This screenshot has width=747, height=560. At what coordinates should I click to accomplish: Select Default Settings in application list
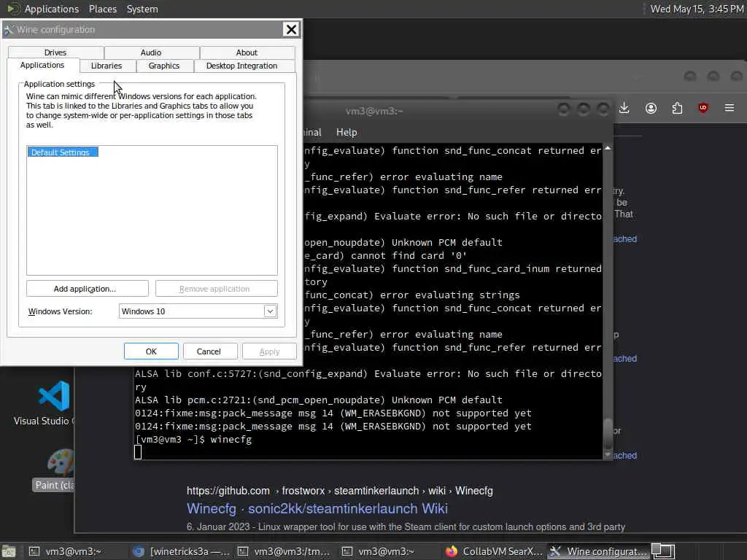tap(63, 152)
